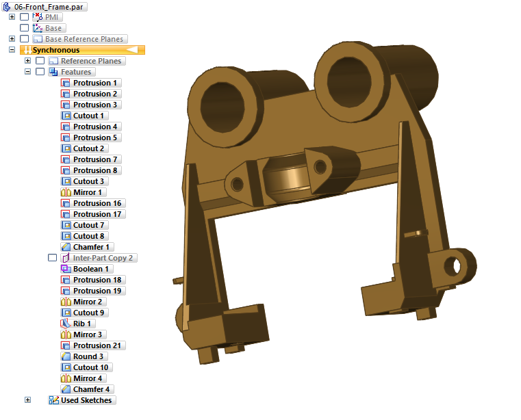
Task: Select the Protrusion 2 feature
Action: 90,94
